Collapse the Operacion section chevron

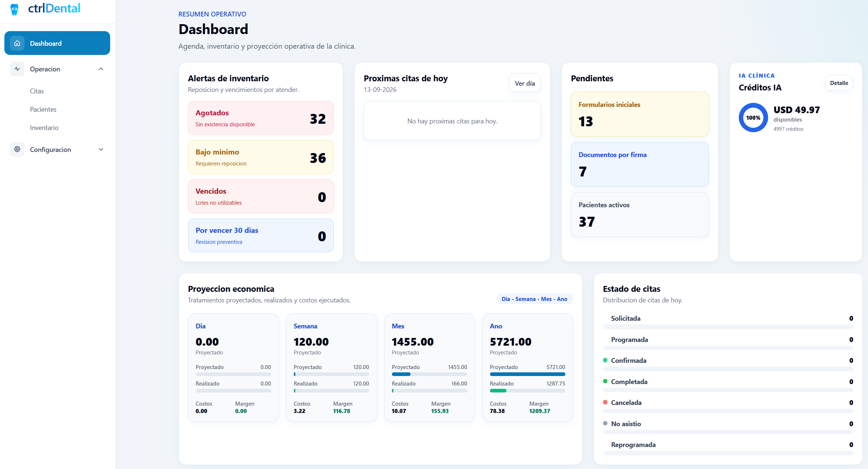pos(101,69)
